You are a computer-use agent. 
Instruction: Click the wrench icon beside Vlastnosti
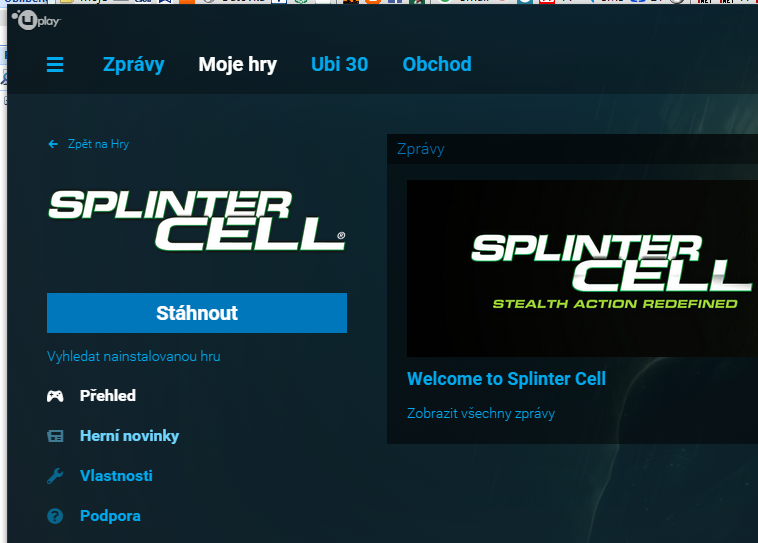[55, 476]
